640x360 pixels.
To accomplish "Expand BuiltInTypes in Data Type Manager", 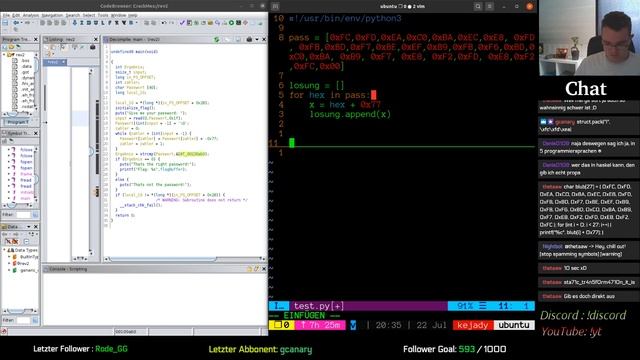I will pos(9,256).
